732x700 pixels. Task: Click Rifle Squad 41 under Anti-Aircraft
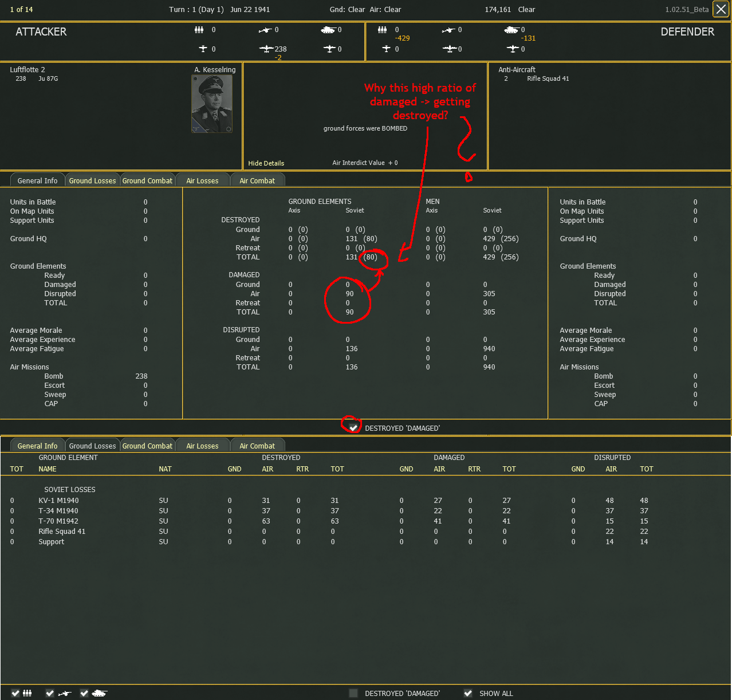point(548,78)
